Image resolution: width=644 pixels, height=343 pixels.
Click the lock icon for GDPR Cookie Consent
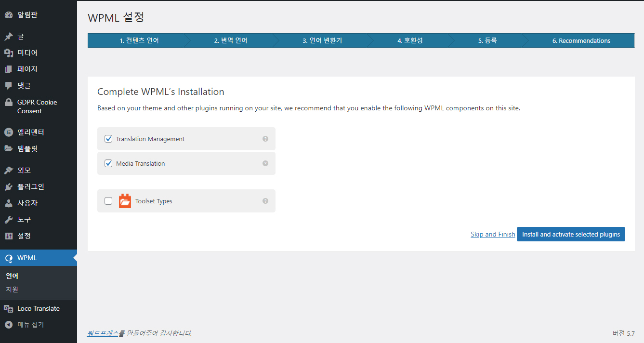(8, 102)
